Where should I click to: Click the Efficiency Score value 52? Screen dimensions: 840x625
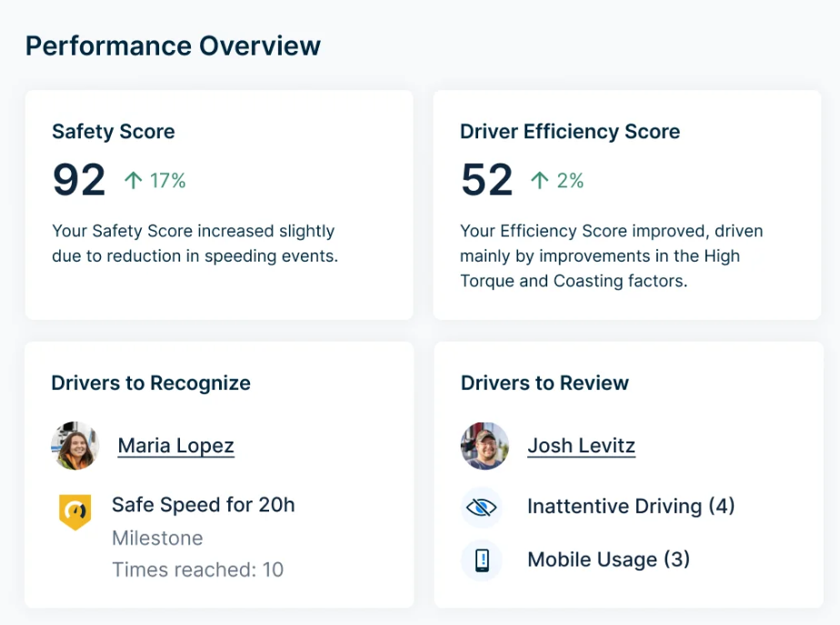click(487, 180)
